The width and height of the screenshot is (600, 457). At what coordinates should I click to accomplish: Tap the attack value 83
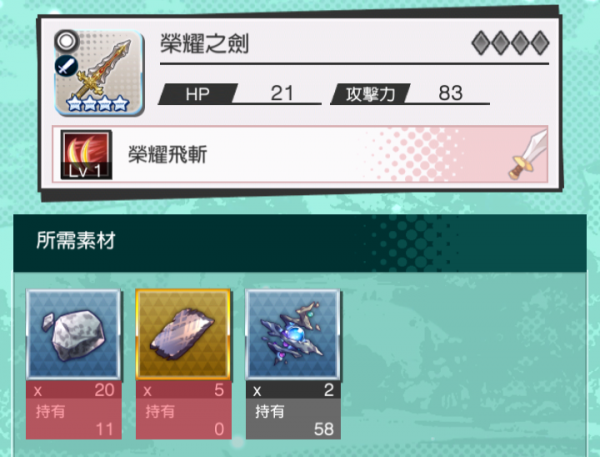[x=450, y=93]
